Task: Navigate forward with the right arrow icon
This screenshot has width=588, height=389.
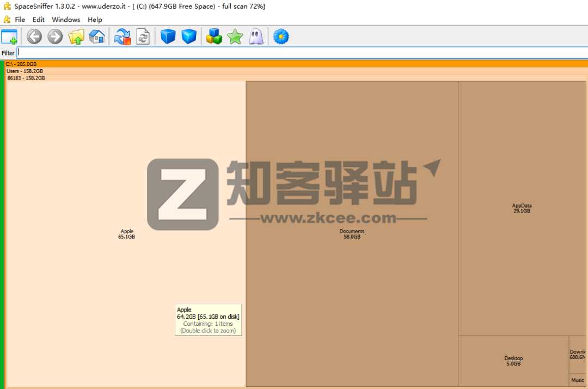Action: pos(54,37)
